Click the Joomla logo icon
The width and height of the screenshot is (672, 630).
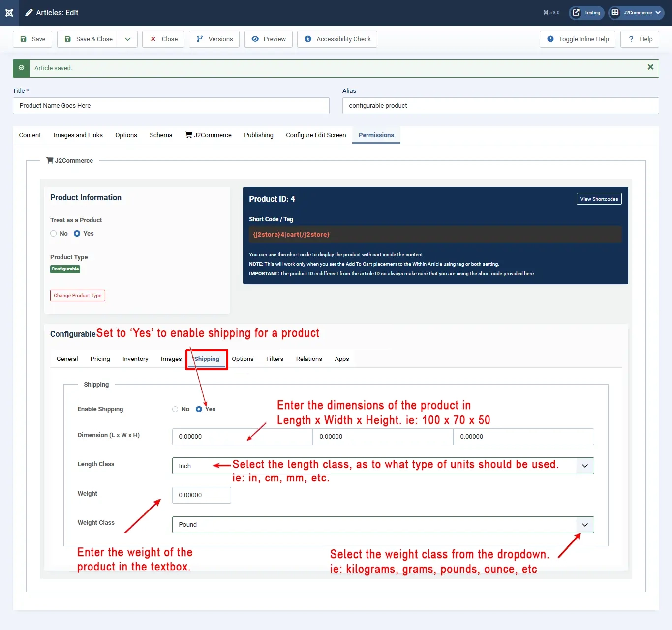(x=9, y=13)
